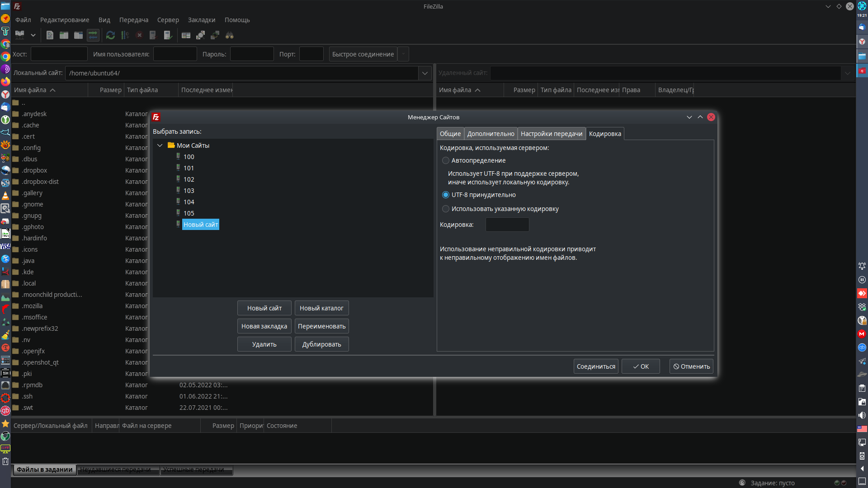Viewport: 868px width, 488px height.
Task: Open the Быстрое соединение history dropdown arrow
Action: tap(403, 54)
